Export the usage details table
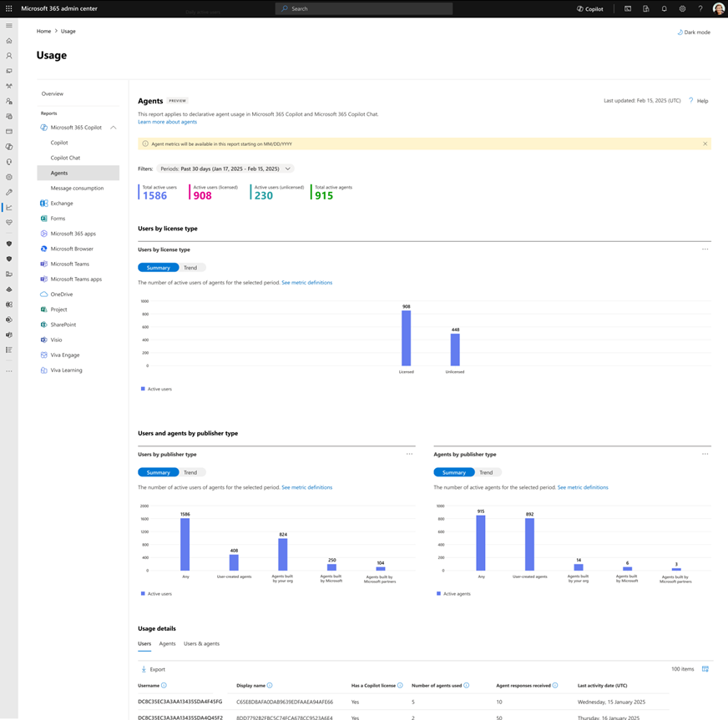Viewport: 728px width, 720px height. [153, 668]
